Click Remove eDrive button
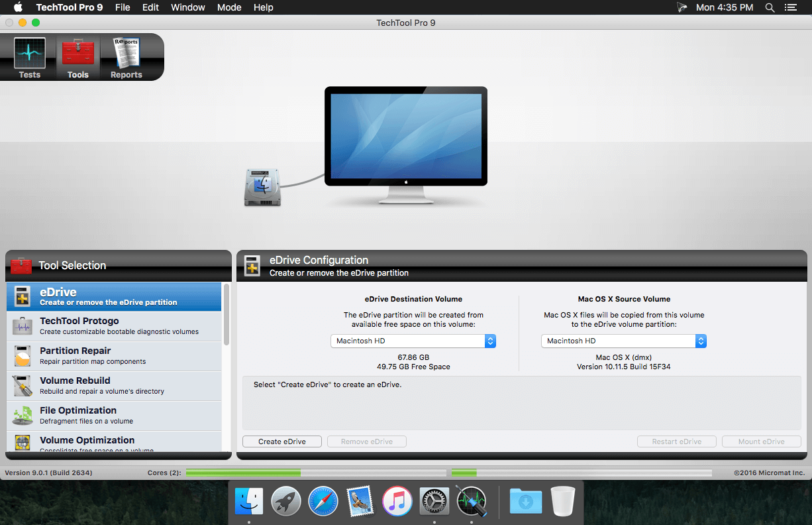Image resolution: width=812 pixels, height=525 pixels. (x=367, y=441)
